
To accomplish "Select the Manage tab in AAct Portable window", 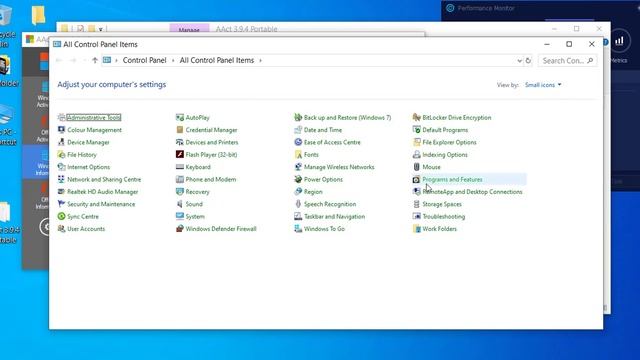I will (189, 30).
